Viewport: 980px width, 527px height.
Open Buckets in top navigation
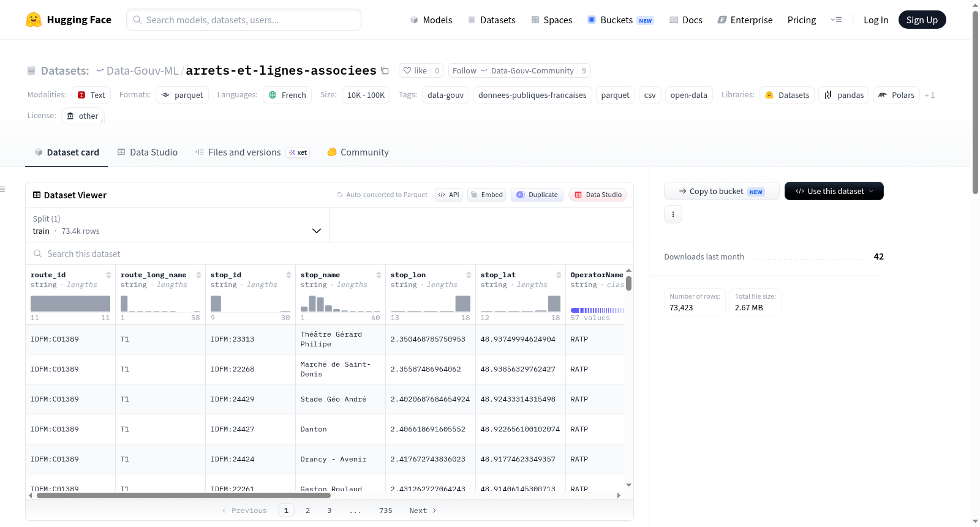(620, 20)
